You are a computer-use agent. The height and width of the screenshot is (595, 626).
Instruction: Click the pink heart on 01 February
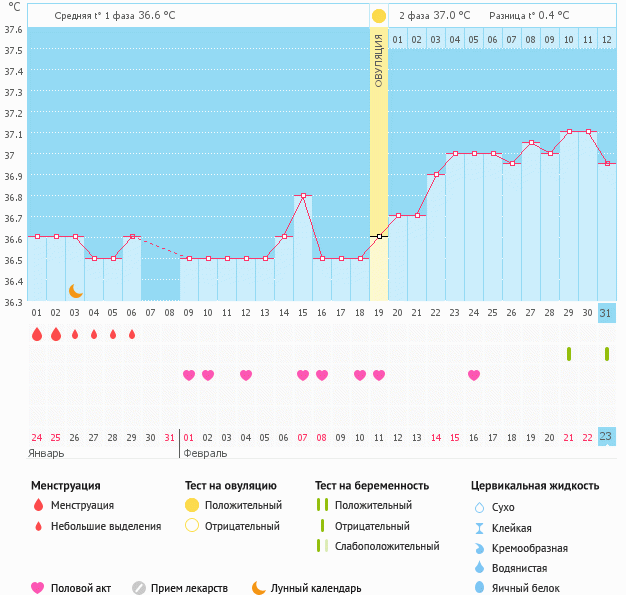(x=188, y=375)
